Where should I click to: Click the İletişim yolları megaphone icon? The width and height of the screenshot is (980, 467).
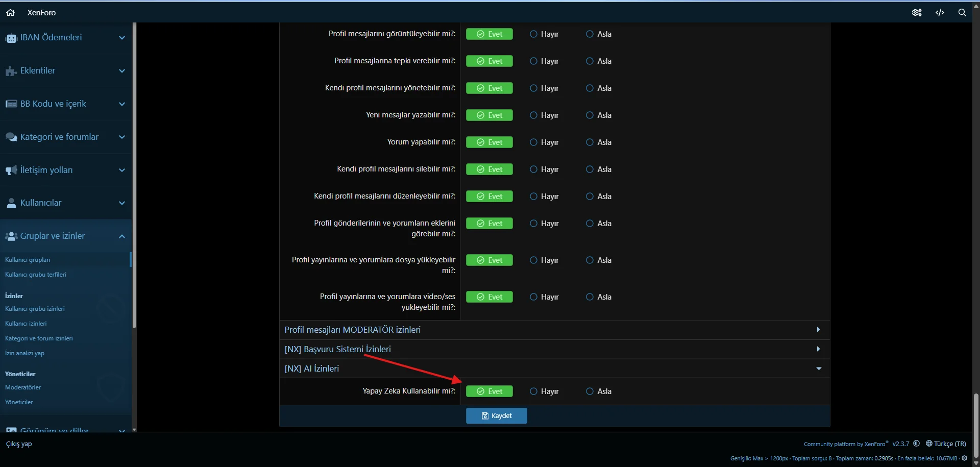tap(11, 170)
